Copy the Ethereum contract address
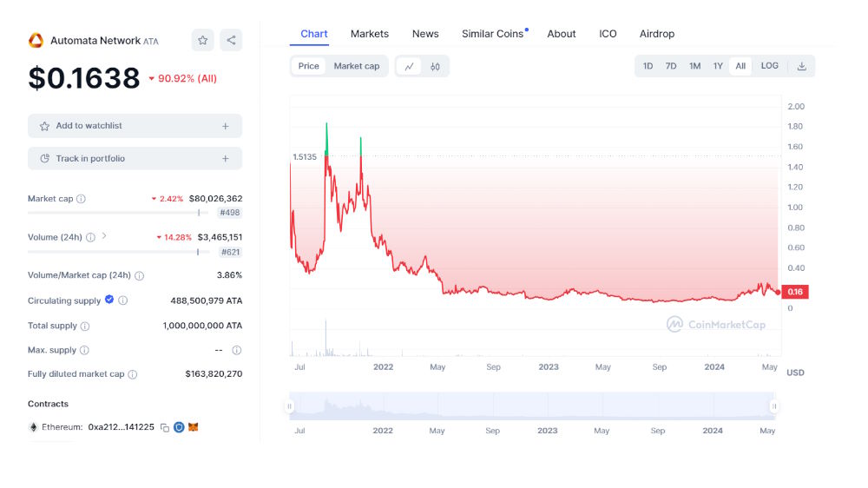Image resolution: width=868 pixels, height=488 pixels. coord(164,427)
